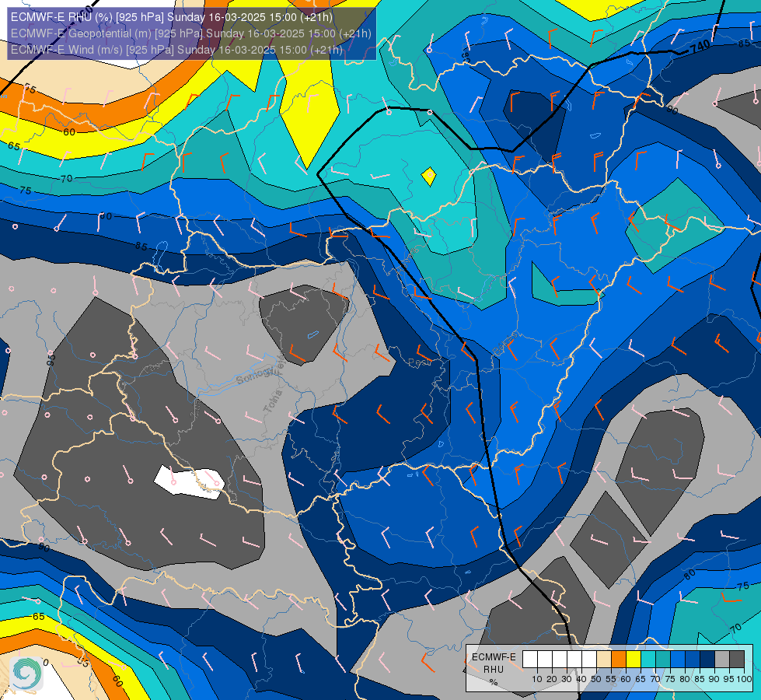Click the rotated 95 contour label on left
This screenshot has width=761, height=700.
(x=51, y=360)
